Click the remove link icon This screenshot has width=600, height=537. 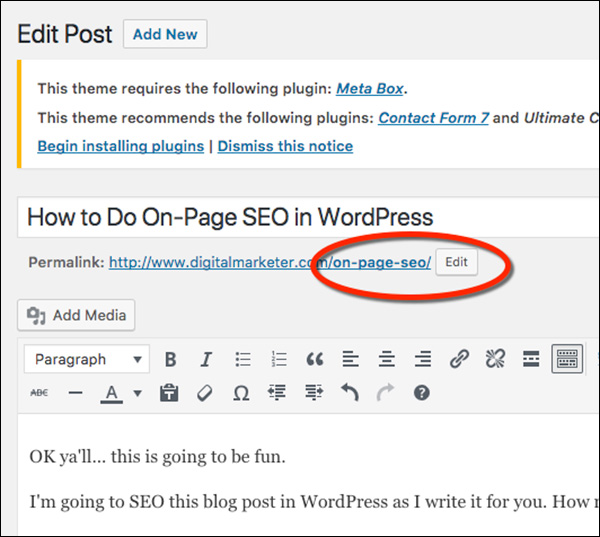(495, 359)
